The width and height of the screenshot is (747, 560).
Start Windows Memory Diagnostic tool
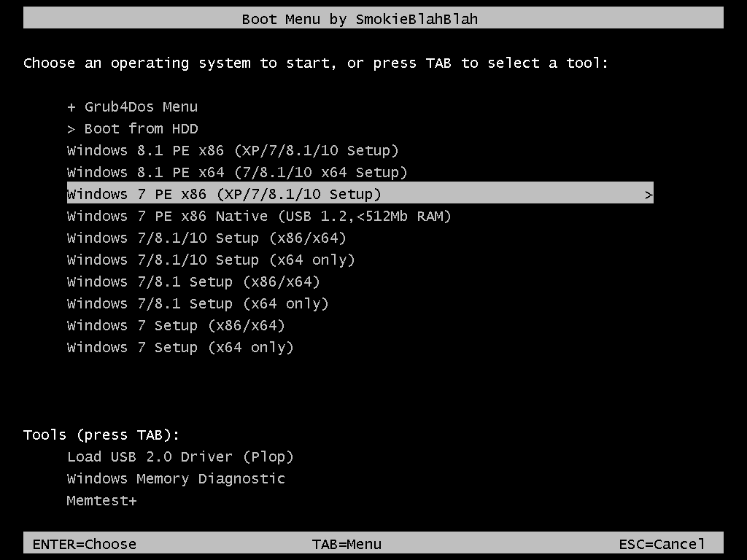tap(176, 479)
